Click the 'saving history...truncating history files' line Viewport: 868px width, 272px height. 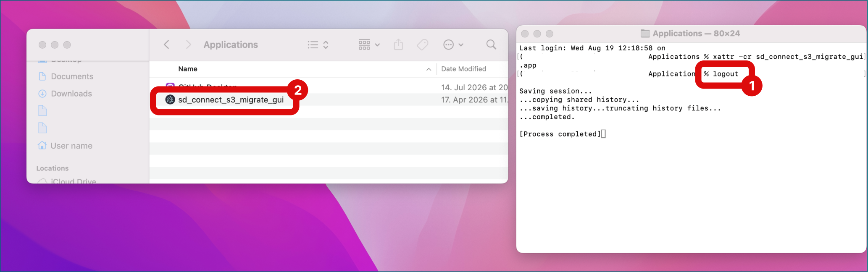click(x=620, y=108)
